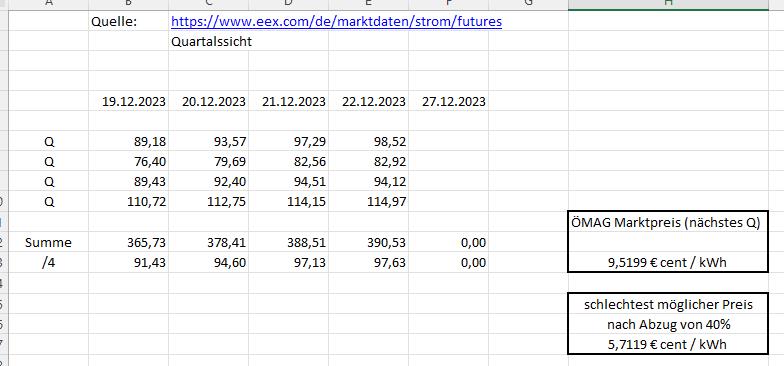Select the nach Abzug von 40% cell
This screenshot has width=784, height=366.
(668, 324)
